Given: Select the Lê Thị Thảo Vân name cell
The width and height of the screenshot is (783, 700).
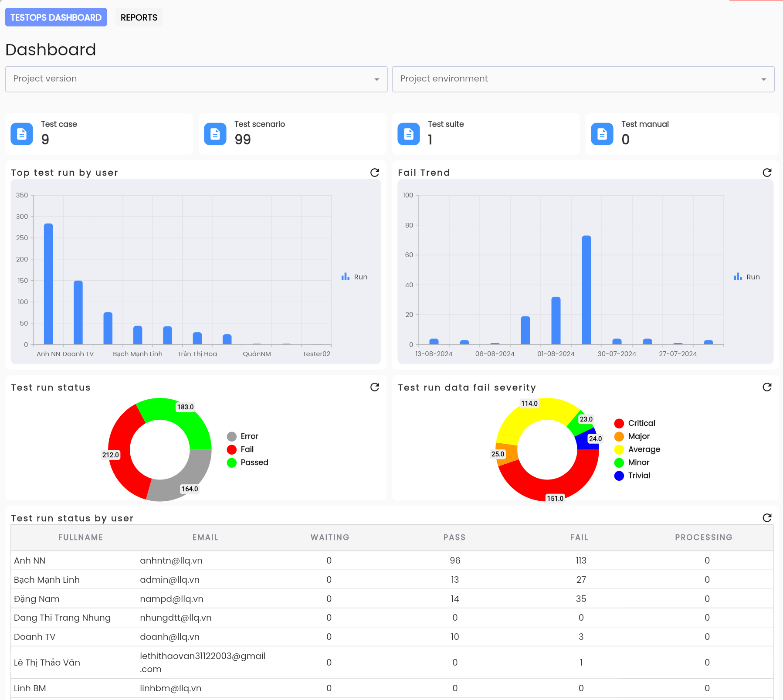Looking at the screenshot, I should coord(47,663).
